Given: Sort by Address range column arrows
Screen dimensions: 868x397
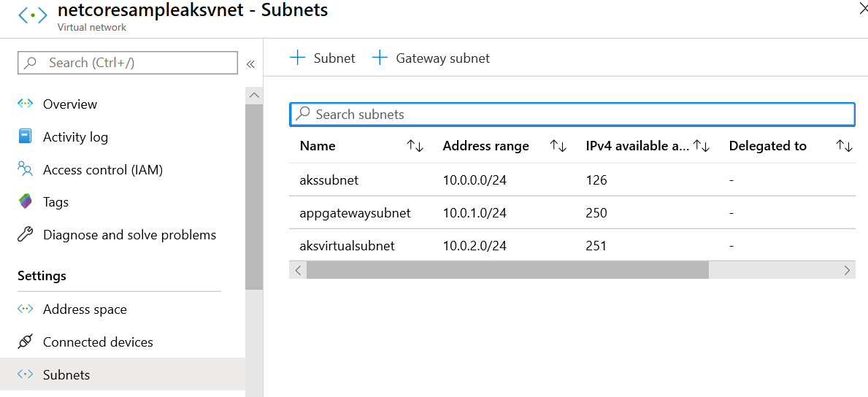Looking at the screenshot, I should 558,146.
